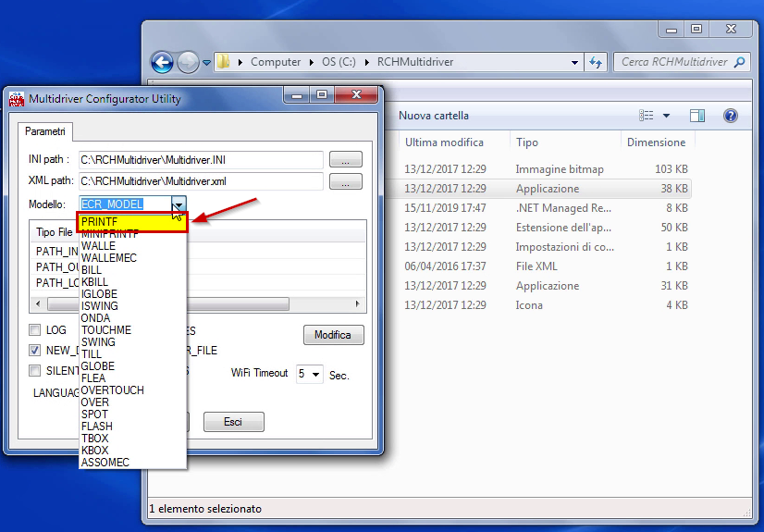The image size is (764, 532).
Task: Choose OVERTOUCH model option
Action: [132, 390]
